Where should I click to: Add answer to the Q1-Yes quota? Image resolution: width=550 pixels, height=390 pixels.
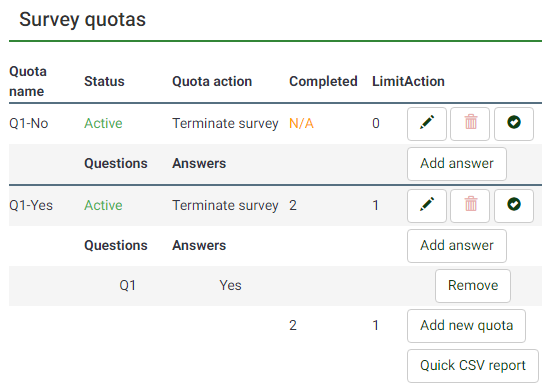457,246
